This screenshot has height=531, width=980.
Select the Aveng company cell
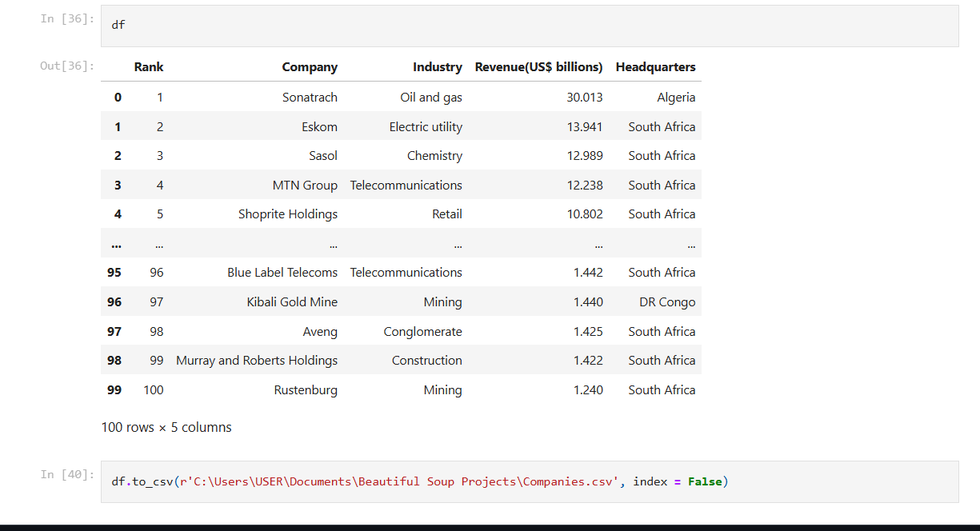point(320,331)
